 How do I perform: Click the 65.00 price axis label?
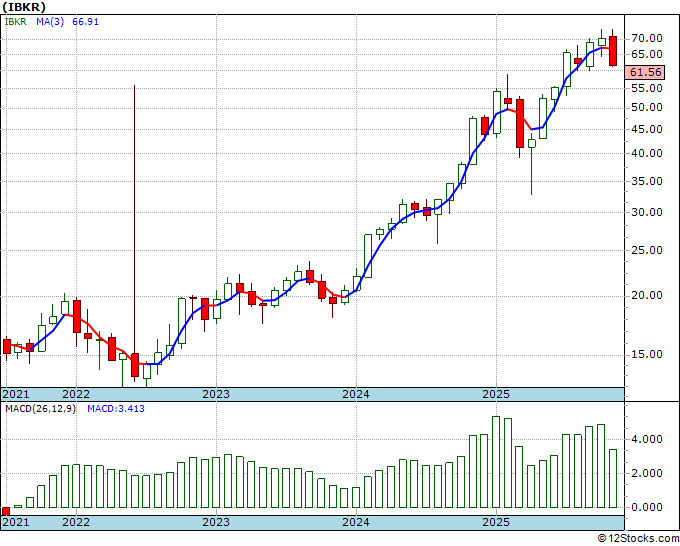(646, 55)
